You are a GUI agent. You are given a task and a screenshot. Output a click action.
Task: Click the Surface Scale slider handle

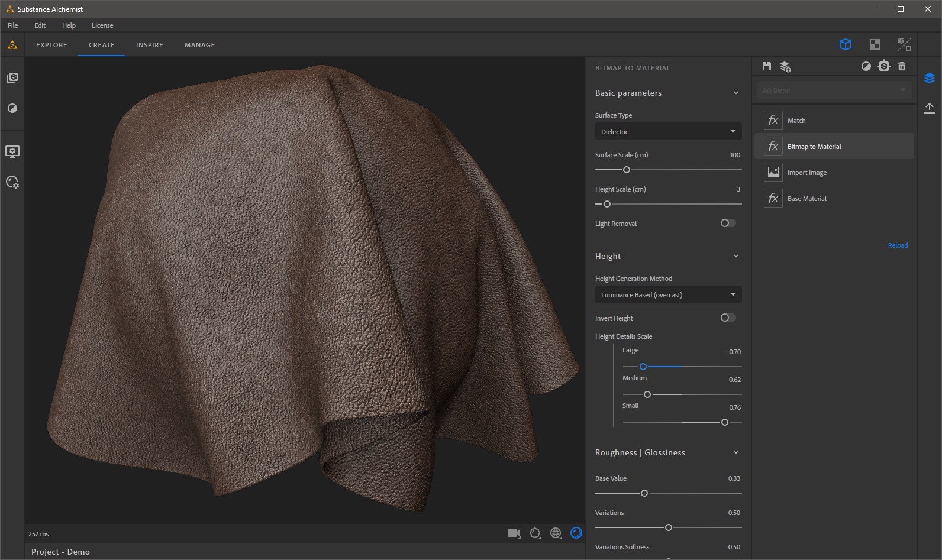click(627, 170)
